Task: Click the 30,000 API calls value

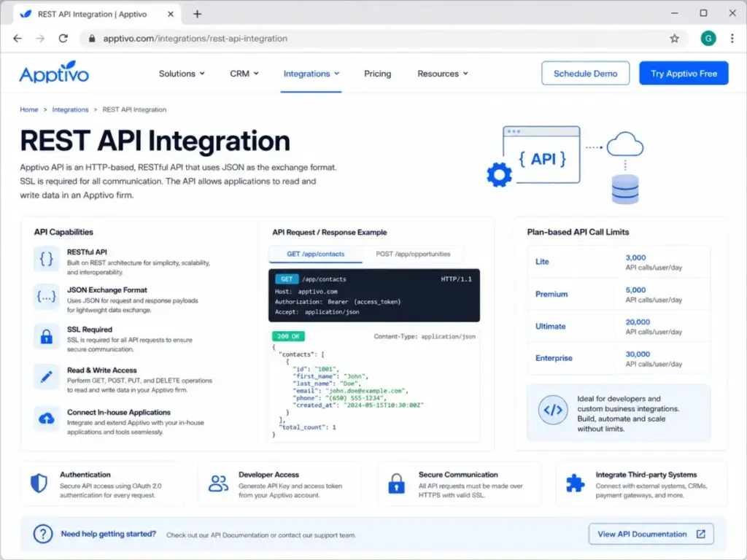Action: tap(638, 354)
